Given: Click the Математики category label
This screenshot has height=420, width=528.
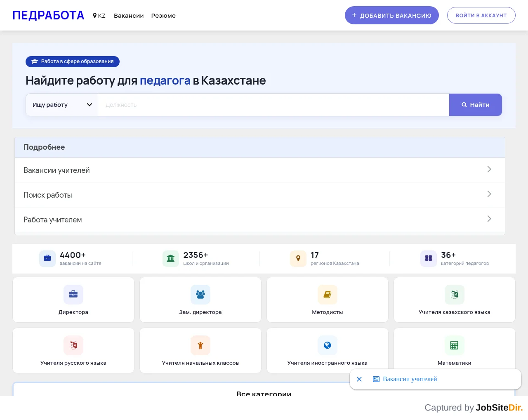Looking at the screenshot, I should [x=455, y=363].
